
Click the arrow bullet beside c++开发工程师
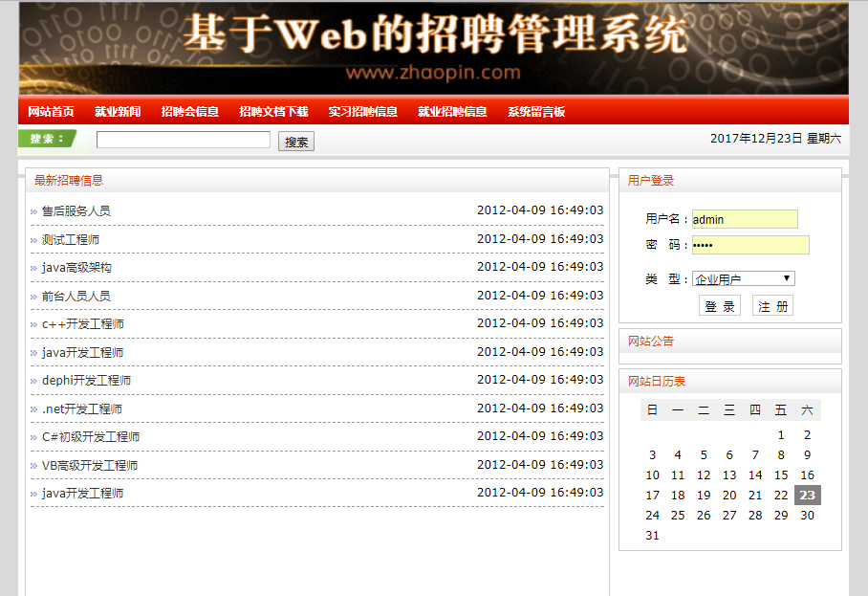(33, 325)
